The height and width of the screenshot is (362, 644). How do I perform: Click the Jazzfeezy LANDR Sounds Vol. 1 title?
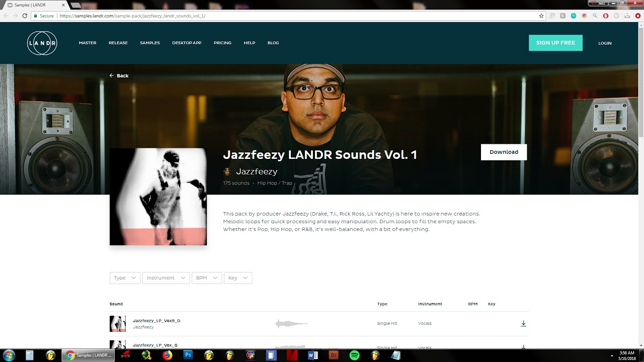320,154
